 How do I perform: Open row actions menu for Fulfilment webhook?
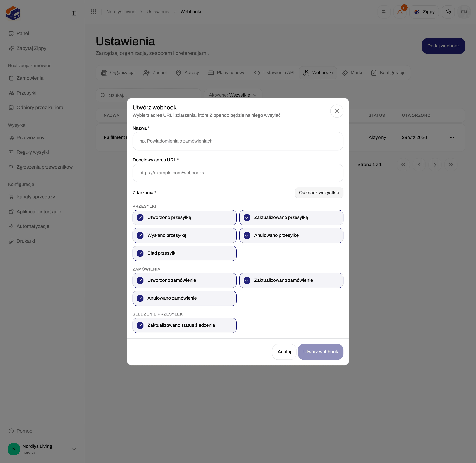point(452,137)
